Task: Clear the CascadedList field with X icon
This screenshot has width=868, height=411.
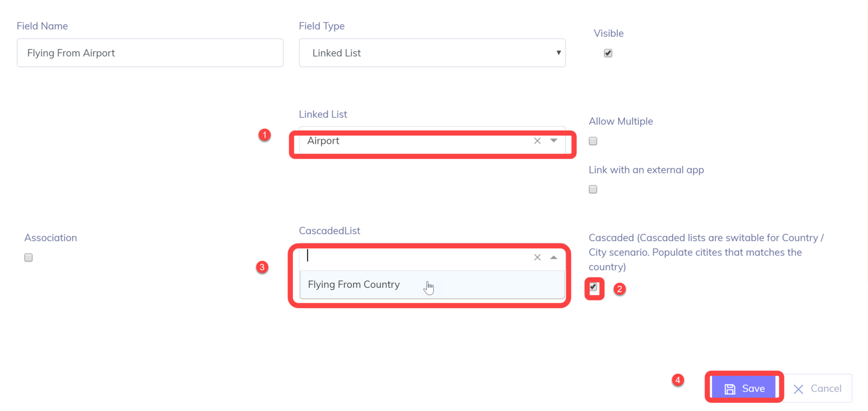Action: [x=537, y=258]
